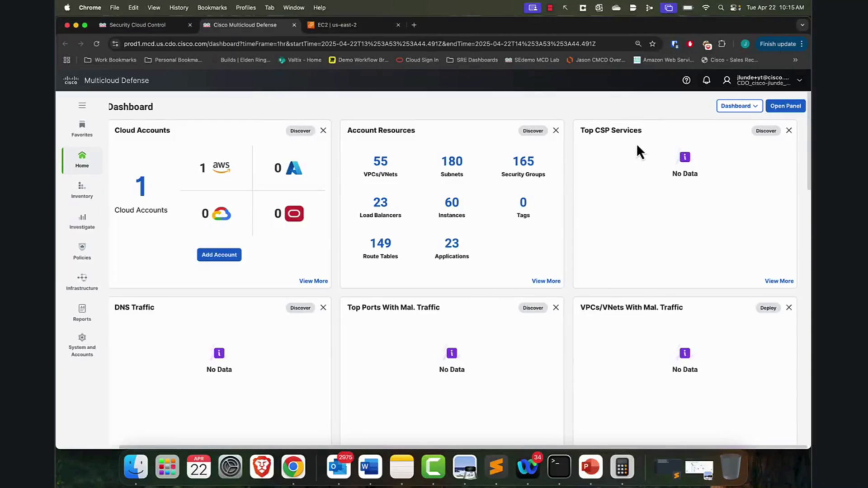868x488 pixels.
Task: Open the notifications bell icon
Action: (x=706, y=80)
